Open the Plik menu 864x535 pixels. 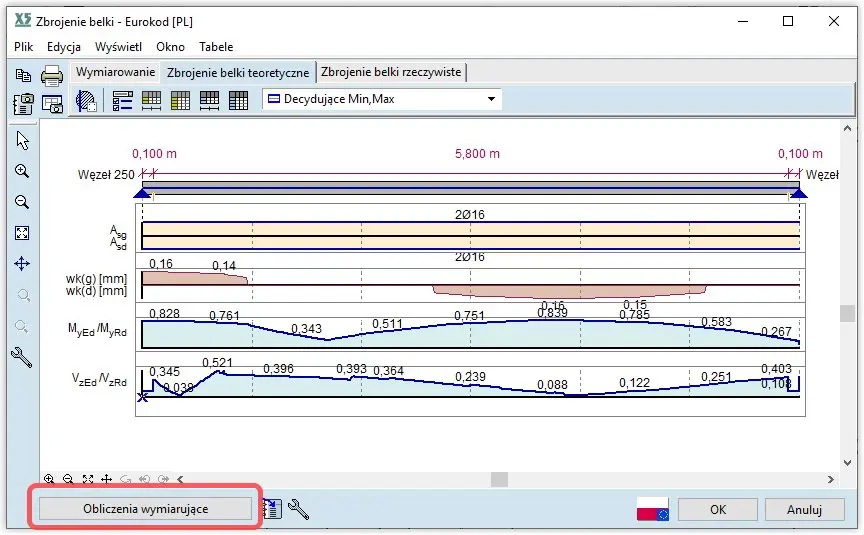(x=24, y=47)
